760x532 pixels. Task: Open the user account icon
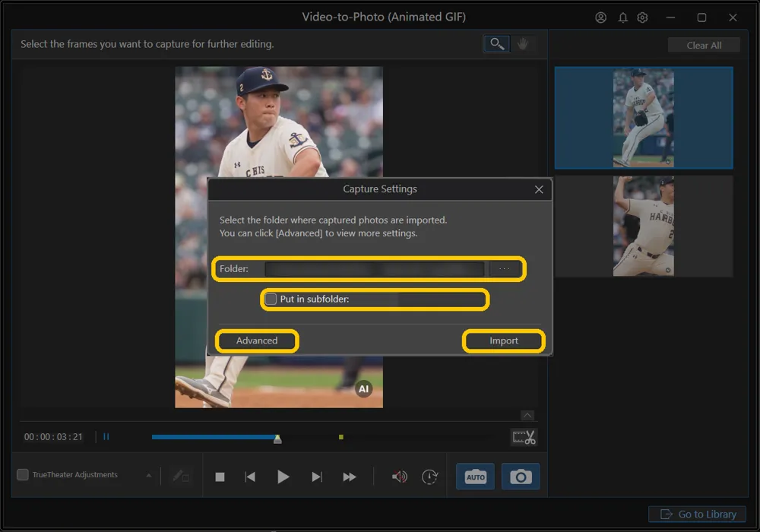(600, 17)
